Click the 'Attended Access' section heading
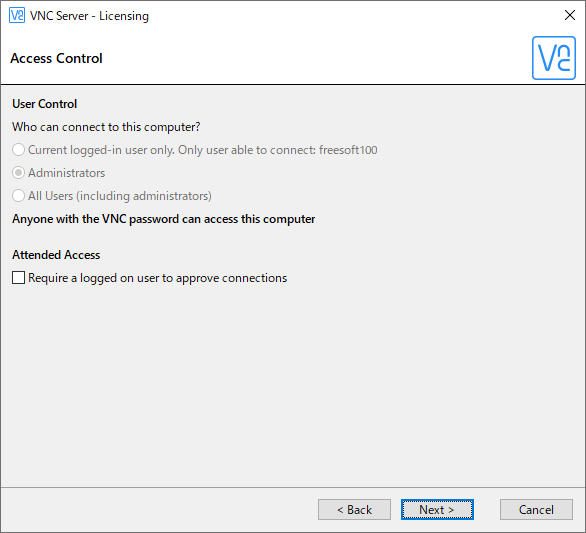 (x=56, y=255)
